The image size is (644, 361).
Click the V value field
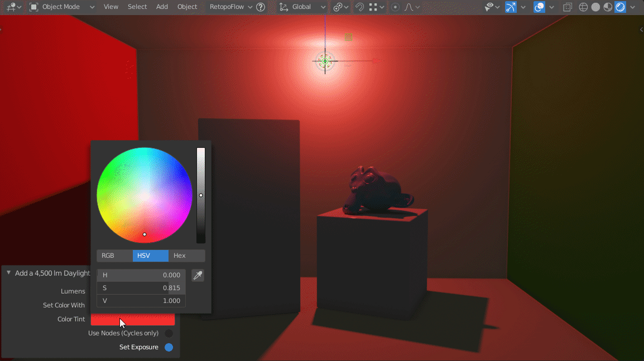(141, 301)
